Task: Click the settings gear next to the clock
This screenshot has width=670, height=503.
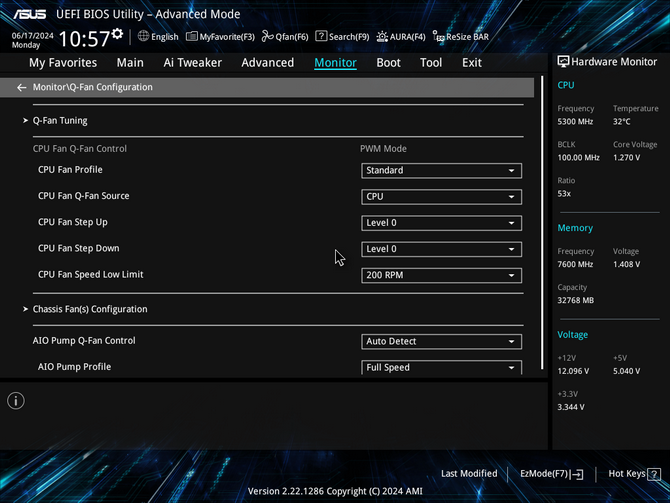Action: [x=117, y=34]
